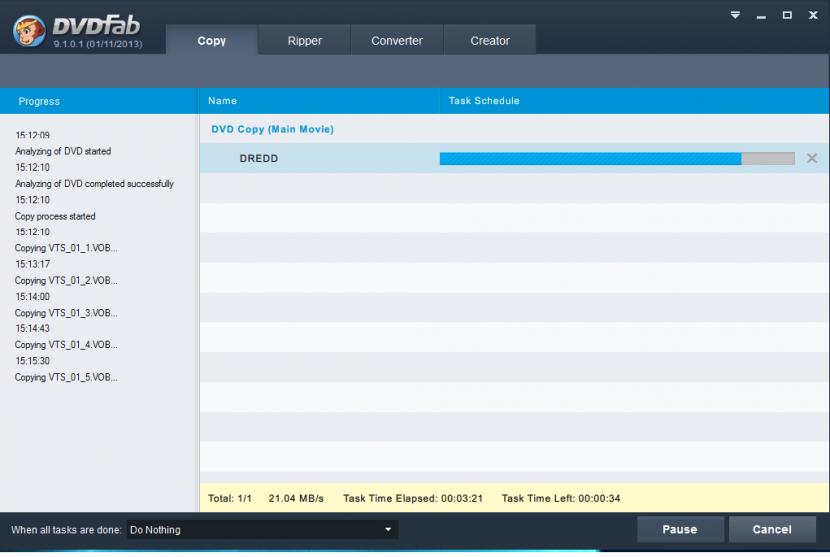Click the DVDFab monkey logo icon
Screen dimensions: 830x557
click(29, 31)
